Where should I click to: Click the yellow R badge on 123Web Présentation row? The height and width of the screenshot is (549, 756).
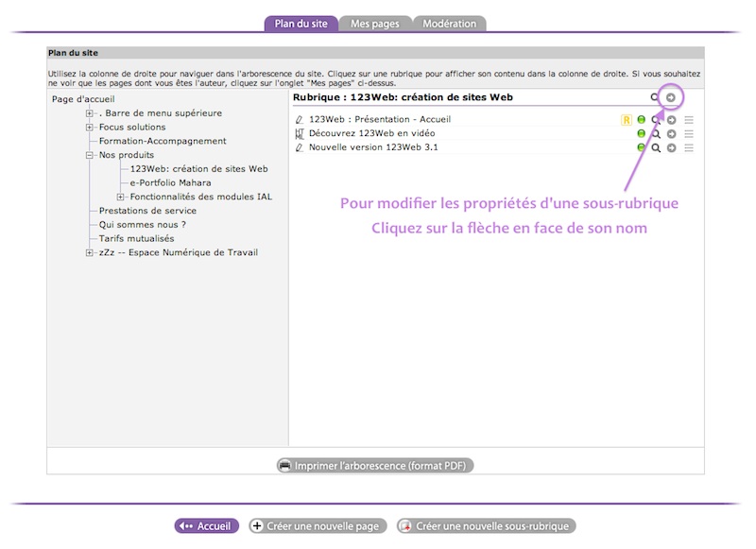(x=626, y=120)
